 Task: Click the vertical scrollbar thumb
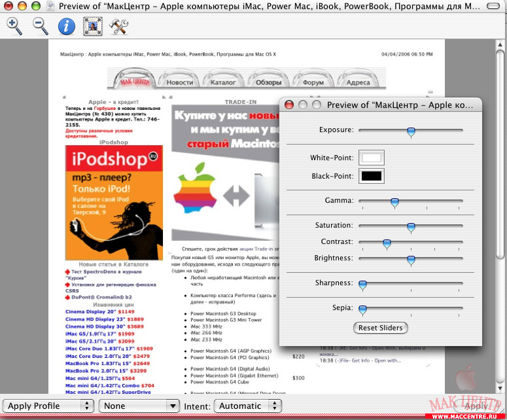[500, 154]
